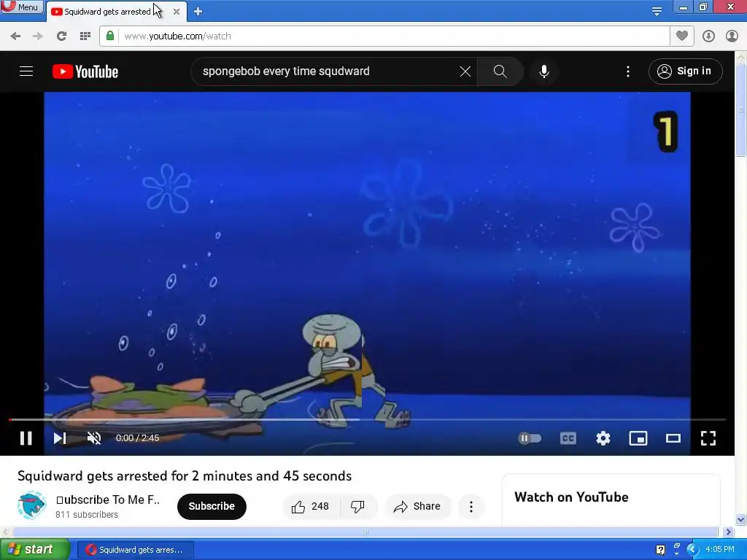The height and width of the screenshot is (560, 747).
Task: Reload the current page
Action: tap(61, 36)
